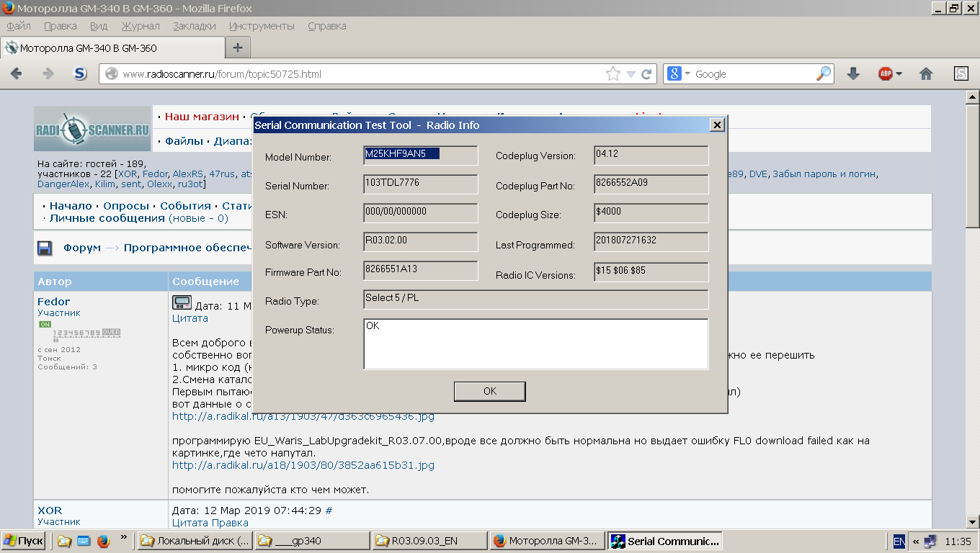
Task: Open a new tab with plus button
Action: (238, 48)
